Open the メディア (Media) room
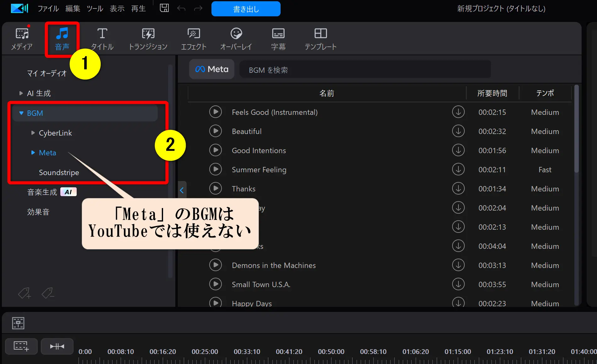This screenshot has height=364, width=597. click(22, 39)
